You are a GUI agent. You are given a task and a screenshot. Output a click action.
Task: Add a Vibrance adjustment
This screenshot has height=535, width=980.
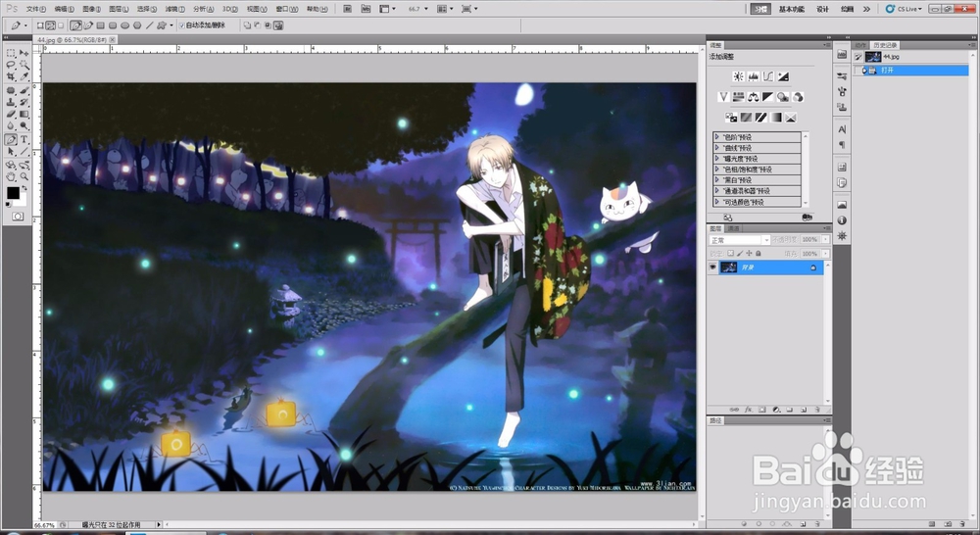(x=724, y=97)
